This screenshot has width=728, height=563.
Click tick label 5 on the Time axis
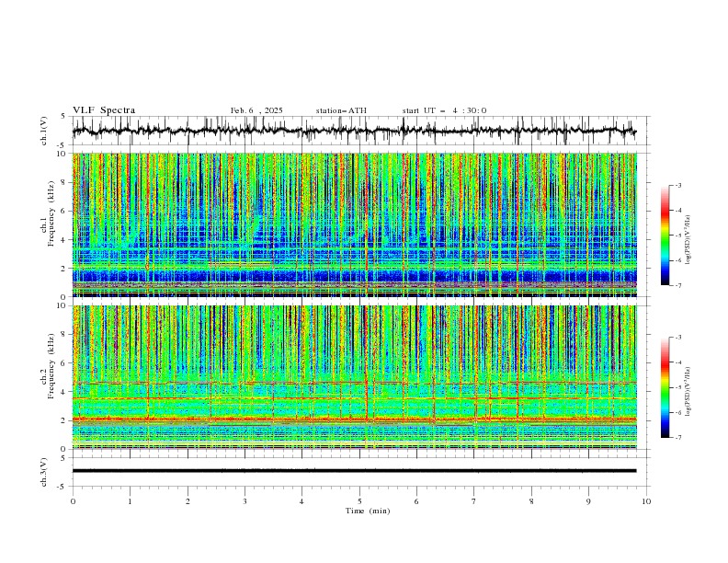tap(359, 501)
